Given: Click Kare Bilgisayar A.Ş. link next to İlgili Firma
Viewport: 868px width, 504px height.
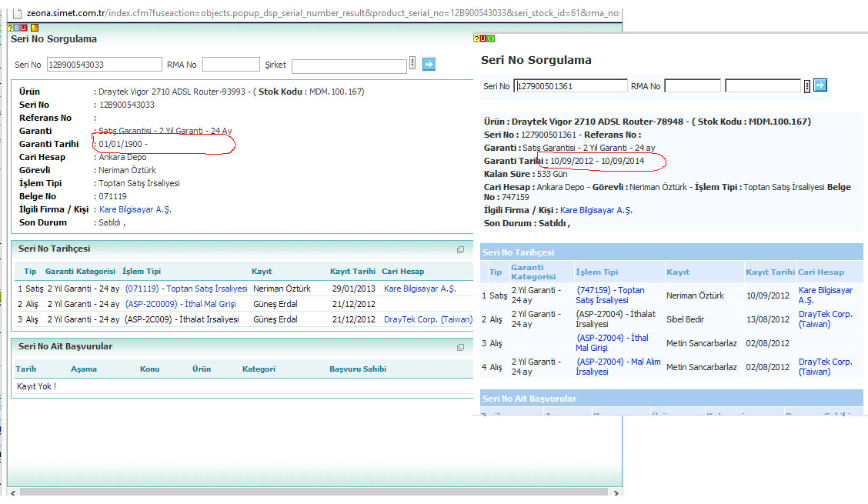Looking at the screenshot, I should point(135,209).
